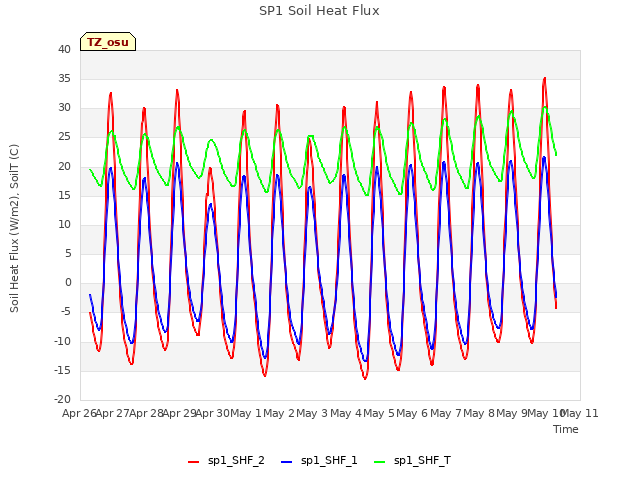Image resolution: width=640 pixels, height=480 pixels.
Task: Click the green sp1_SHF_T legend swatch
Action: click(x=380, y=462)
